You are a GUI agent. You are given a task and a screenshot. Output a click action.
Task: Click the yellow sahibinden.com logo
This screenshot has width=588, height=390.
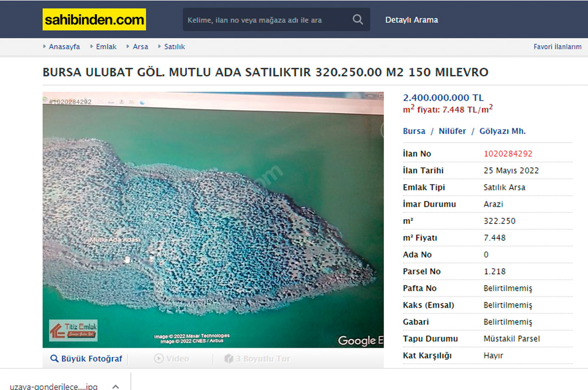click(94, 20)
